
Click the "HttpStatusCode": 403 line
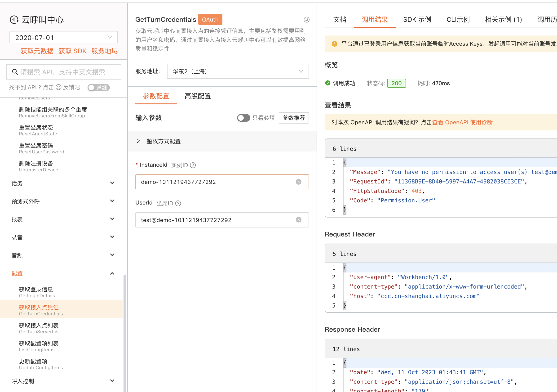[387, 191]
